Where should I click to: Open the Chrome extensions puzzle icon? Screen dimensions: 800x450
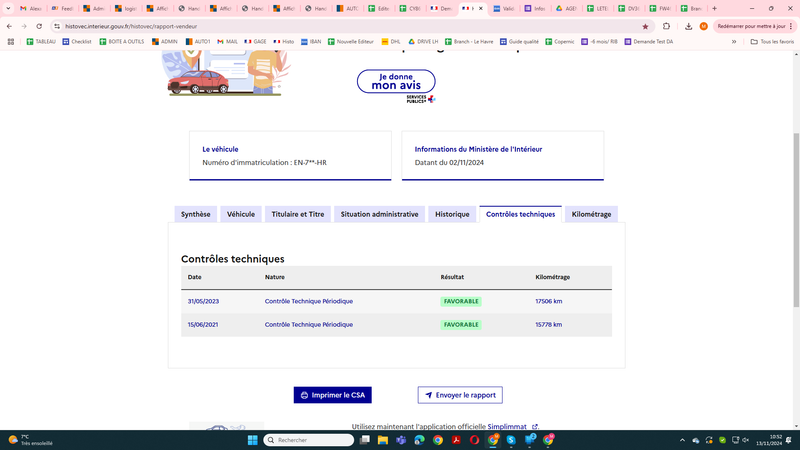(x=666, y=26)
